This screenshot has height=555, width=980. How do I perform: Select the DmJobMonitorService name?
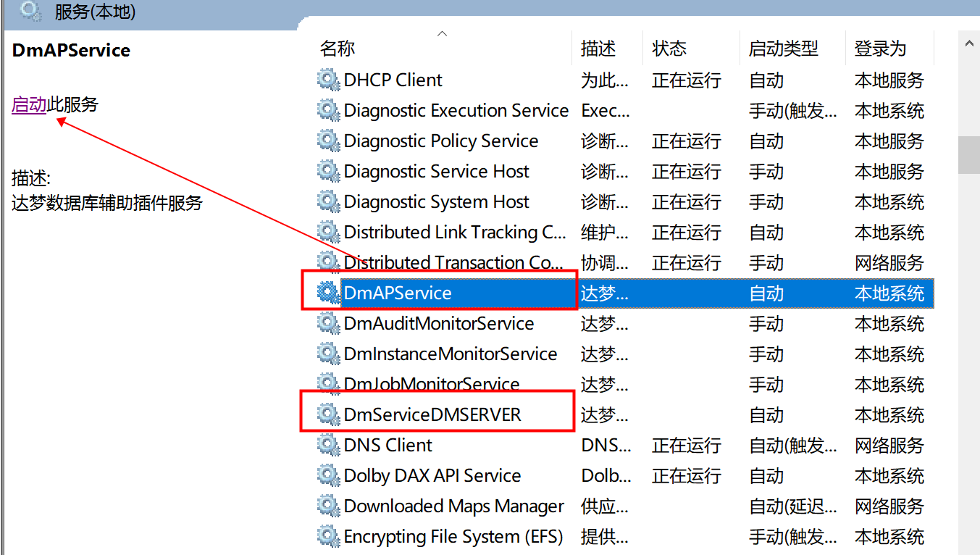point(432,384)
